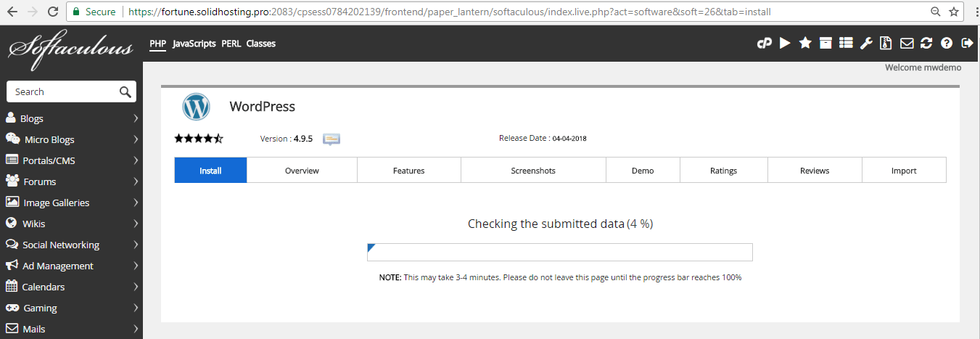Click the installation progress bar
The image size is (980, 339).
[559, 252]
